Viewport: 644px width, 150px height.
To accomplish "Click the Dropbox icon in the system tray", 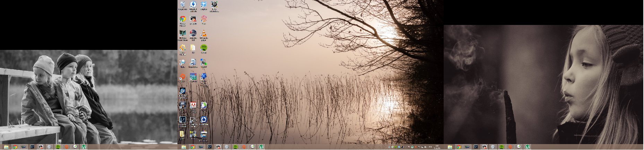I will pyautogui.click(x=399, y=147).
